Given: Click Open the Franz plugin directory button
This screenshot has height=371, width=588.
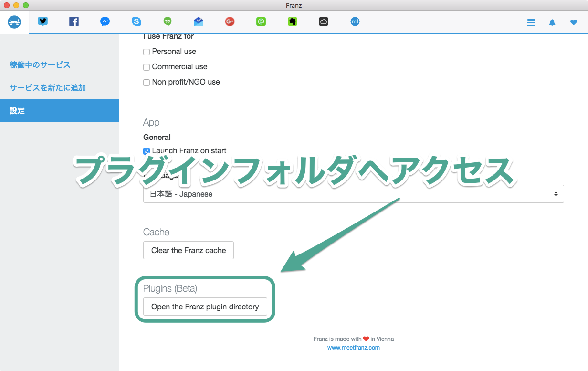Looking at the screenshot, I should [x=205, y=307].
